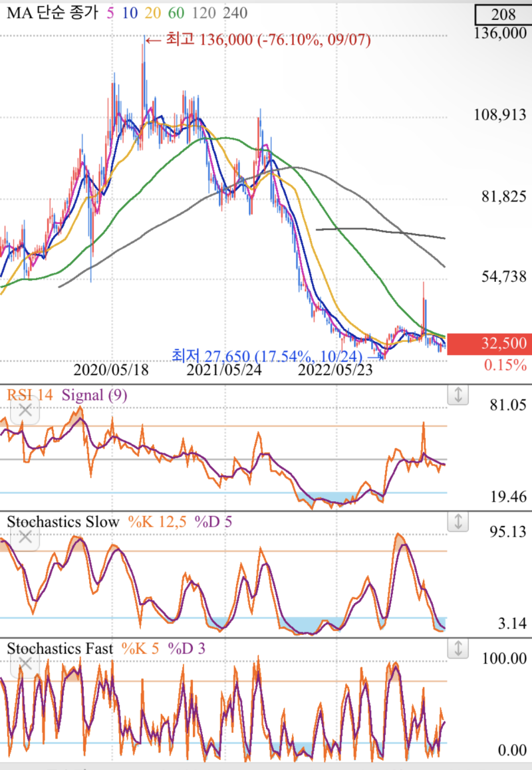Click the 최저 27,650 low price annotation
This screenshot has height=770, width=532.
click(277, 356)
